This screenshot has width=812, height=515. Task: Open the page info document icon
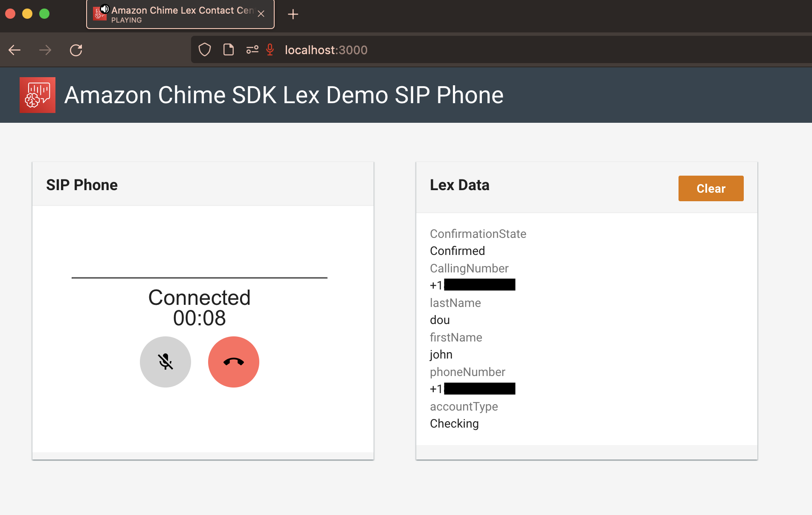[229, 50]
